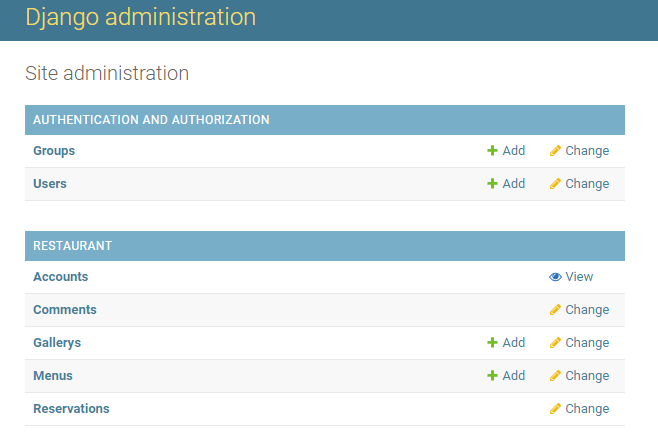Click the green plus icon for Groups

point(492,151)
